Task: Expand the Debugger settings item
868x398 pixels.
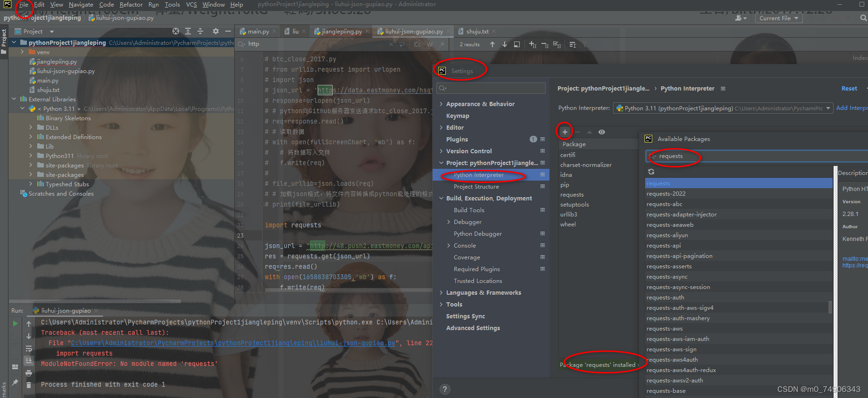Action: [x=449, y=222]
